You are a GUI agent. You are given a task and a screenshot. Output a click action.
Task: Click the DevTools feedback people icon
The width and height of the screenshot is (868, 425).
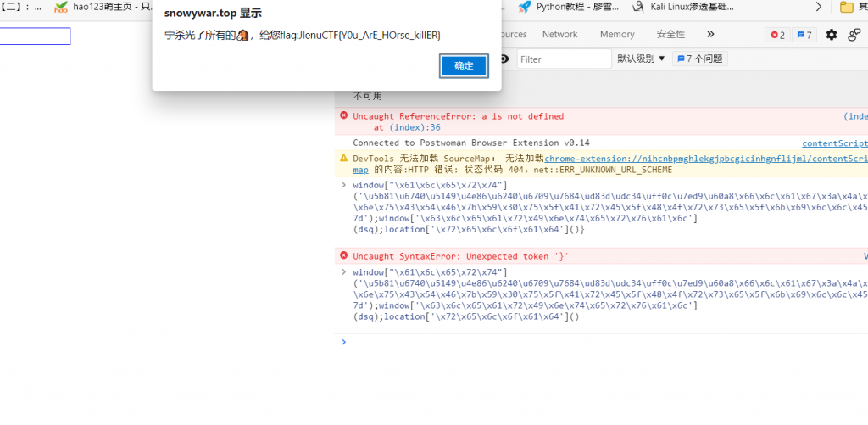[854, 35]
